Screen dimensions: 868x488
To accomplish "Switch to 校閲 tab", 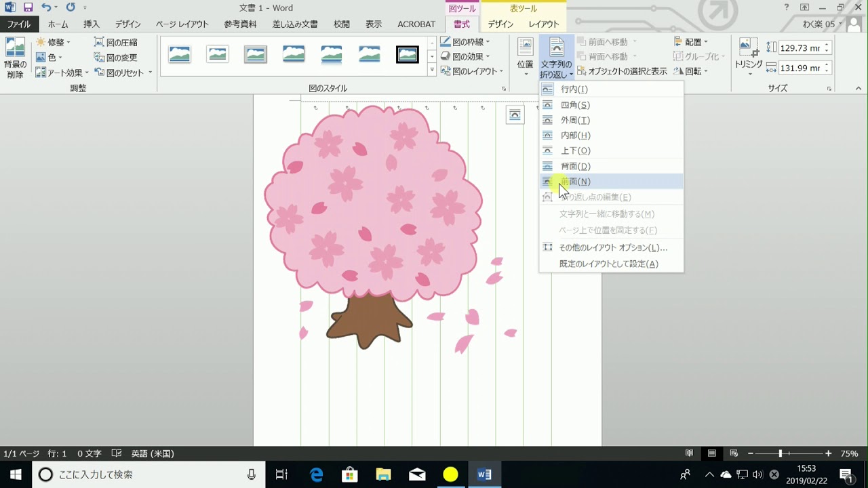I will 342,24.
